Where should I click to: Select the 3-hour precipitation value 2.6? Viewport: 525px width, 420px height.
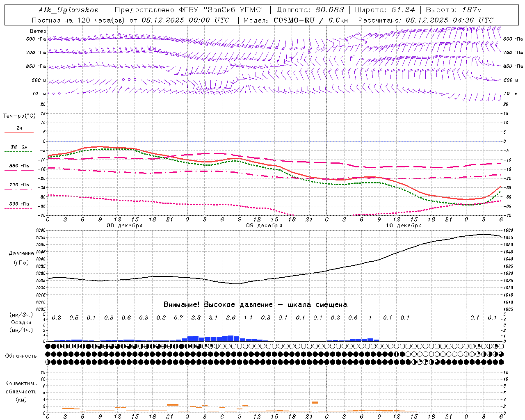(231, 317)
